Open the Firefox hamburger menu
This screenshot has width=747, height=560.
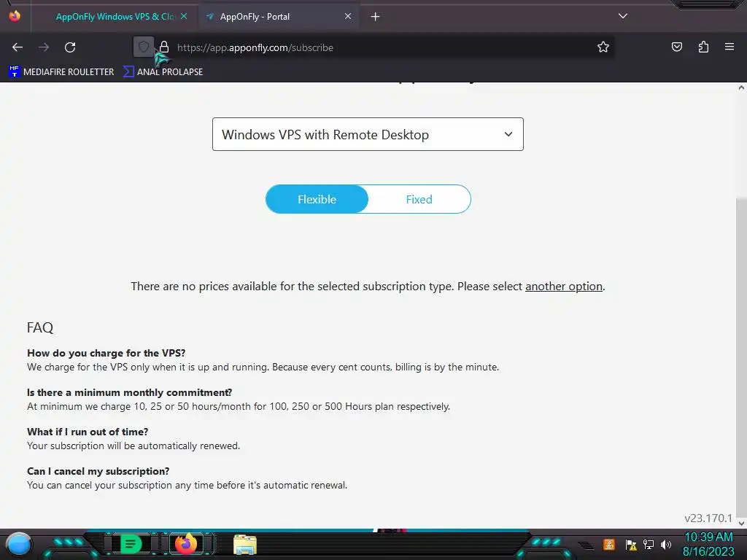coord(729,47)
